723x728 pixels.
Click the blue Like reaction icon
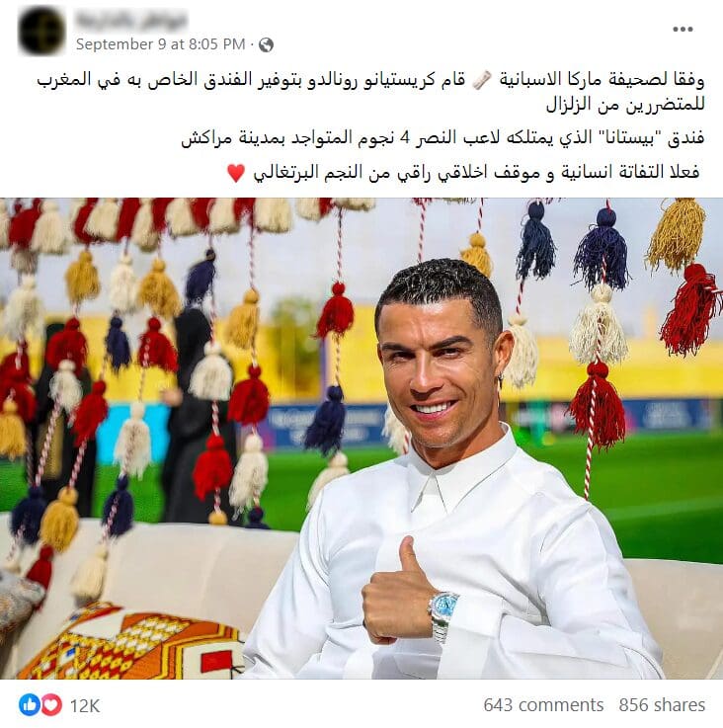29,704
